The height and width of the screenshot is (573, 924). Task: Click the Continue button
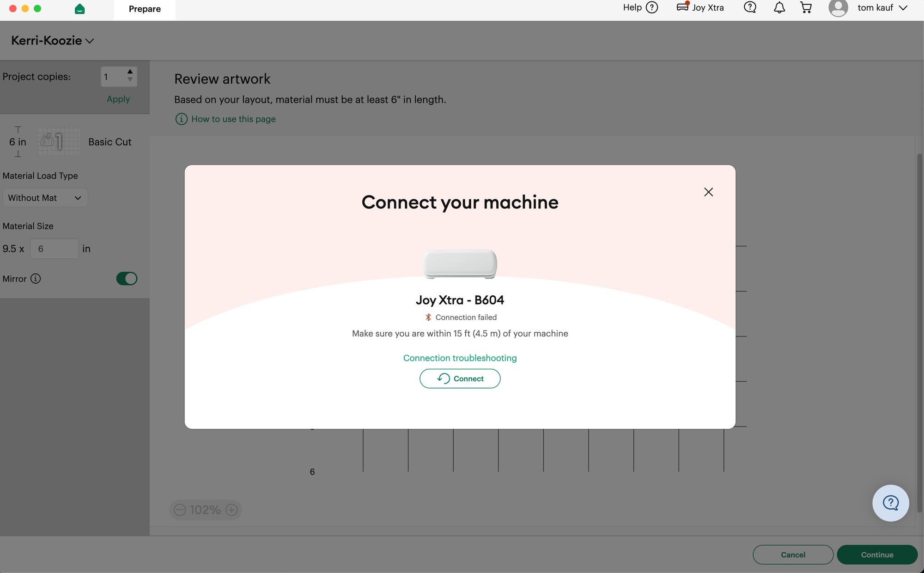tap(877, 555)
